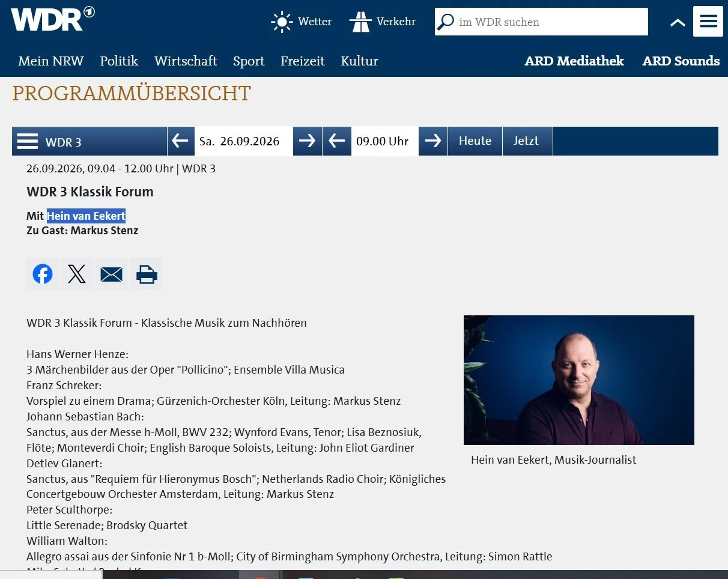
Task: Open Politik section
Action: 119,61
